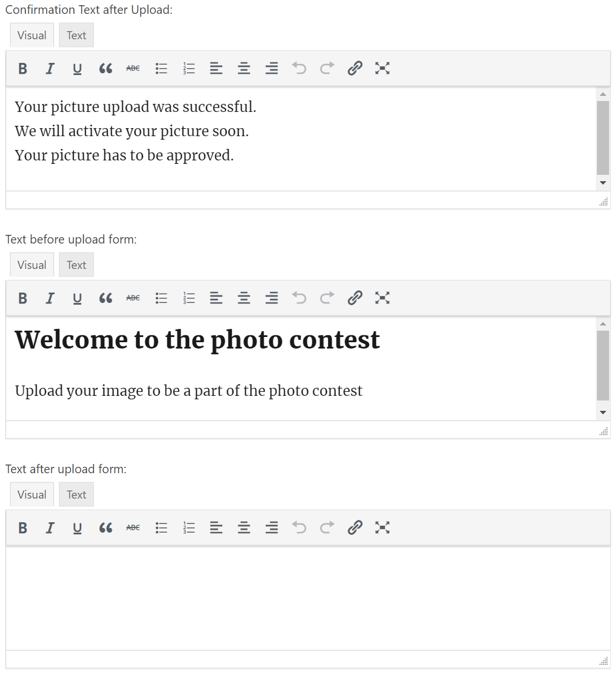This screenshot has height=674, width=616.
Task: Click scrollbar up arrow in 'Text before upload form' editor
Action: coord(603,324)
